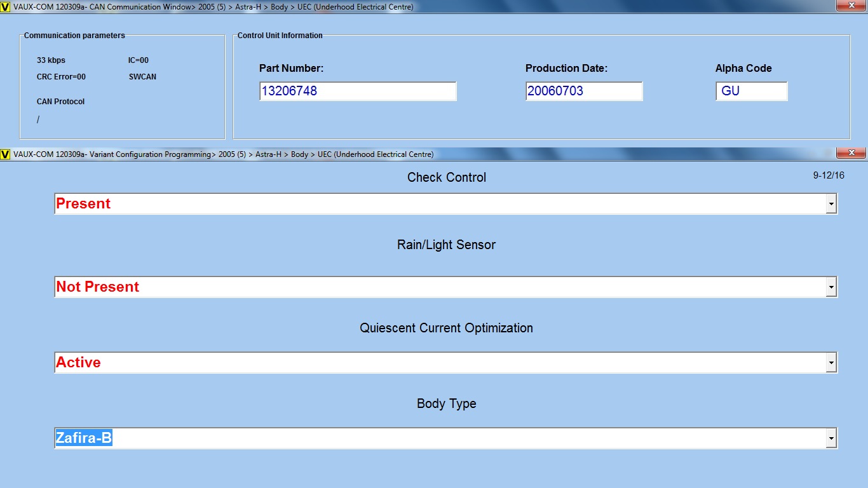868x488 pixels.
Task: Focus the Variant Configuration Programming title bar text
Action: point(223,154)
